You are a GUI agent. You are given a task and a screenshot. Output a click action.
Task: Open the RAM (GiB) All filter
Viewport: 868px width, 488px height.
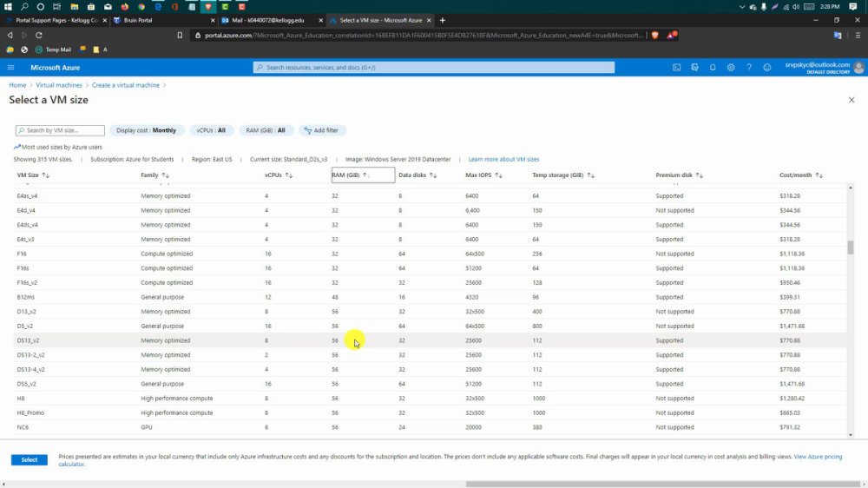[x=266, y=130]
